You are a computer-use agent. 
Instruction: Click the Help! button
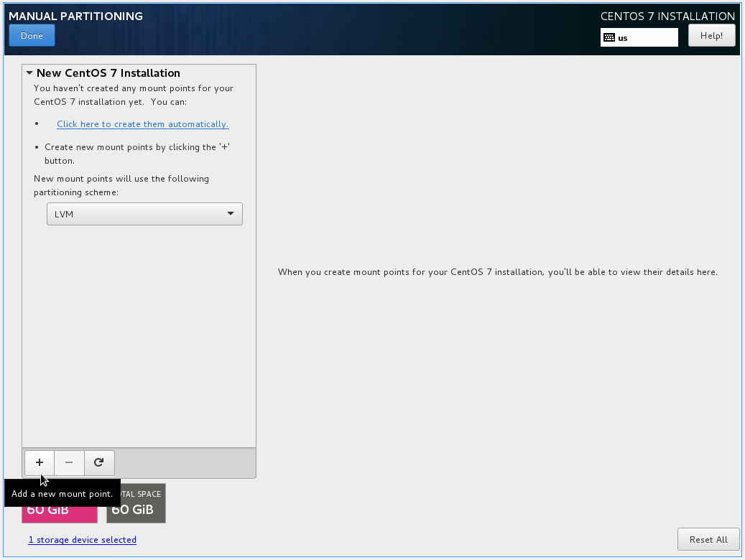[x=711, y=36]
